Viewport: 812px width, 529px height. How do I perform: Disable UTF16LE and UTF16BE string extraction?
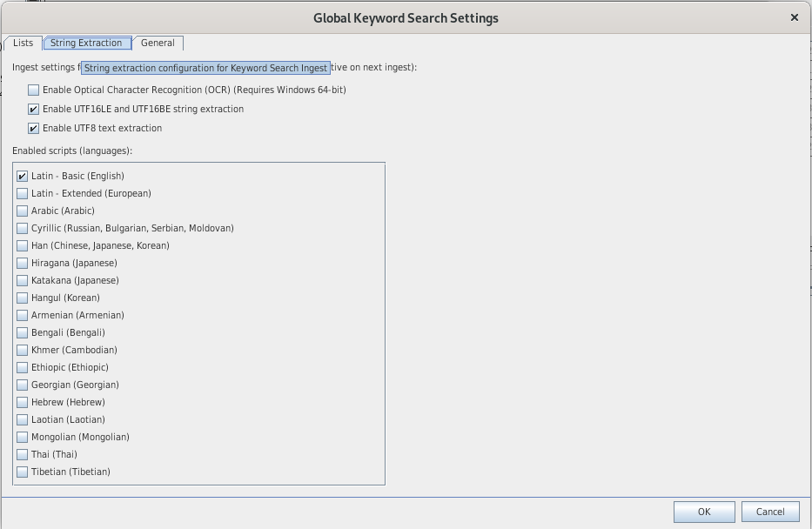point(34,109)
